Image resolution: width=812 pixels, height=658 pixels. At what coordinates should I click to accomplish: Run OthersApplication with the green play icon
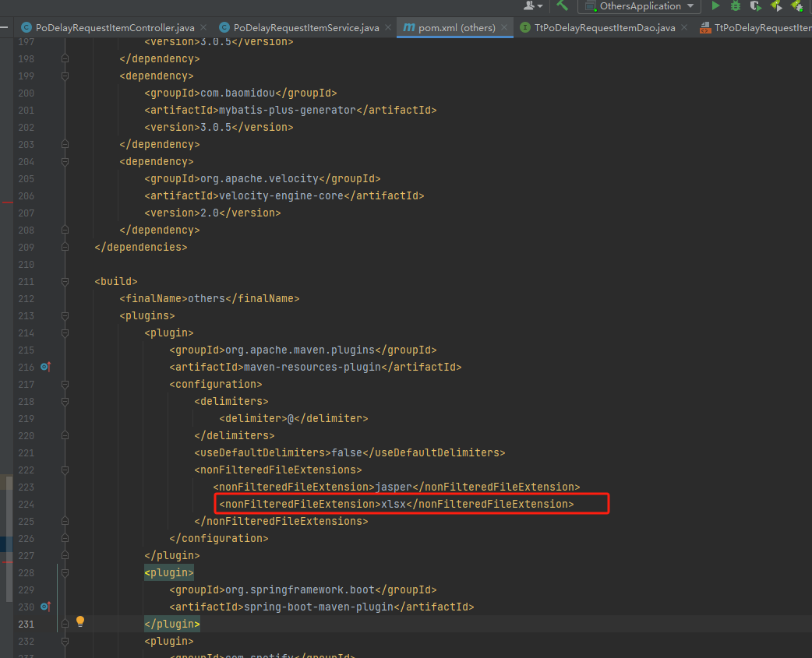pos(715,5)
